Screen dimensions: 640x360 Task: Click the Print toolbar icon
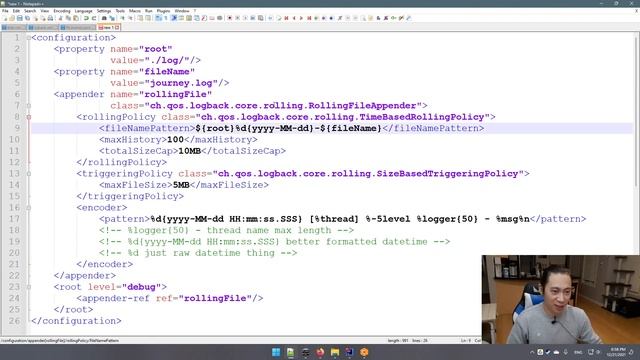coord(50,18)
